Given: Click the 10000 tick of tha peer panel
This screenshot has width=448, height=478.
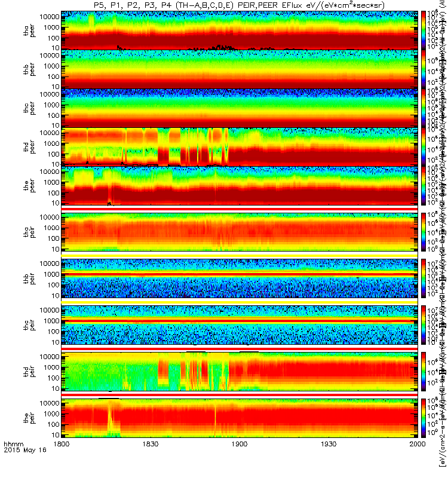Looking at the screenshot, I should [50, 17].
